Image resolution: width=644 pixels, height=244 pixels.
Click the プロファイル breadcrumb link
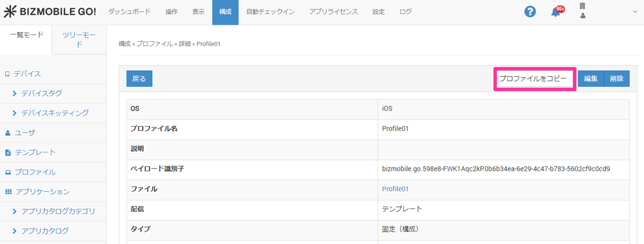coord(154,44)
